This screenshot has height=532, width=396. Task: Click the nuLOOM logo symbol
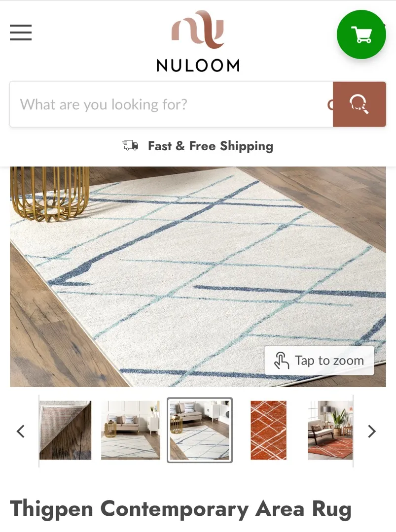(198, 30)
